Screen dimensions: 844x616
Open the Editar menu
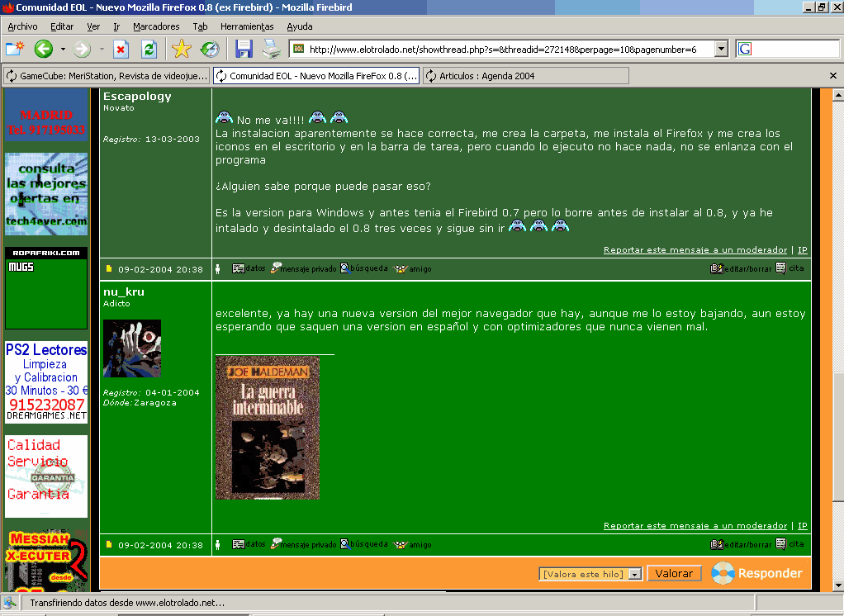tap(62, 26)
